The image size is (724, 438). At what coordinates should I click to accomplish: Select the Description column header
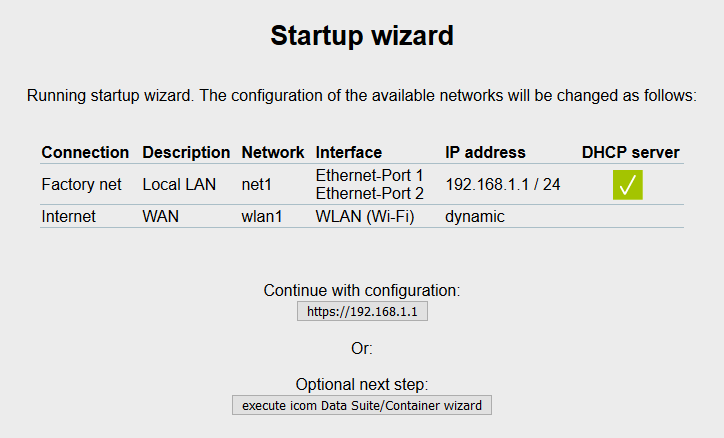click(x=186, y=152)
